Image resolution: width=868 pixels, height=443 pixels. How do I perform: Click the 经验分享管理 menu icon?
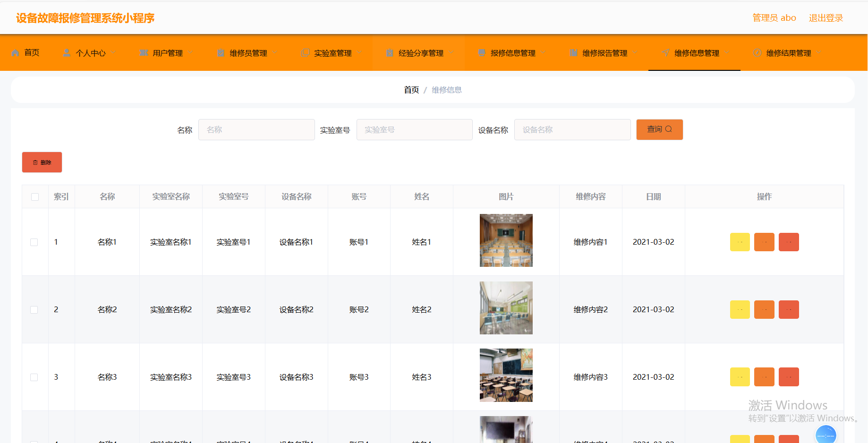(x=390, y=53)
